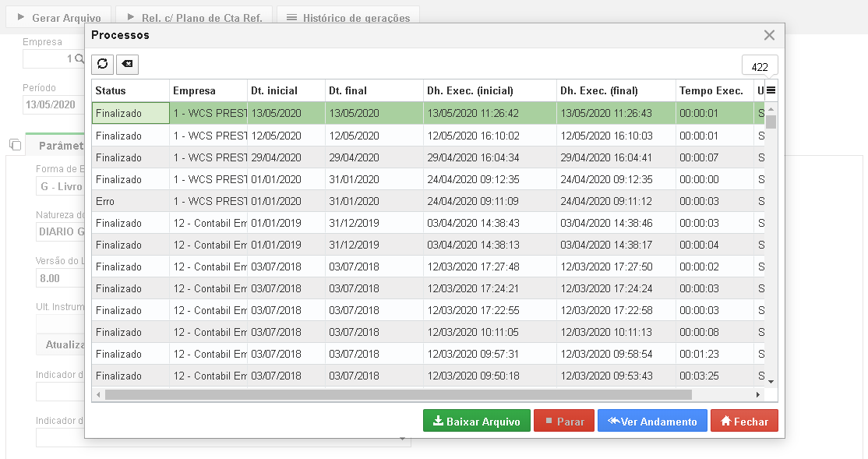Screen dimensions: 868x459
Task: Click Gerar Arquivo toolbar button
Action: (x=58, y=17)
